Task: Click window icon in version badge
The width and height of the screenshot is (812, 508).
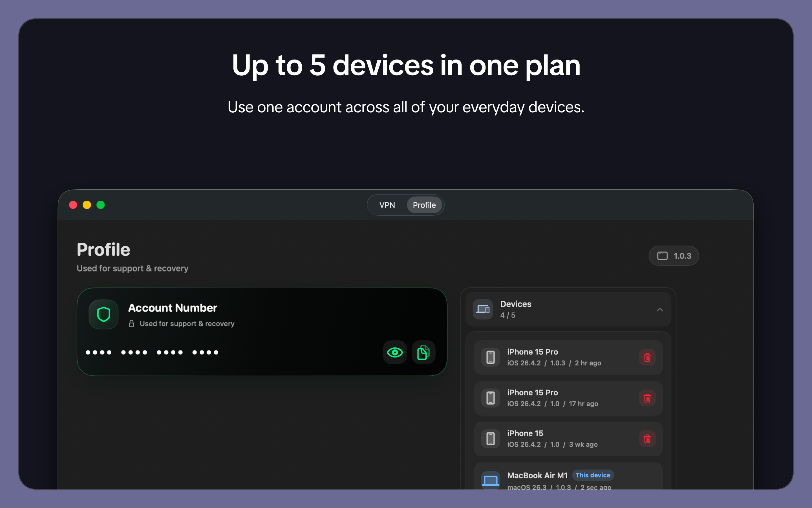Action: pyautogui.click(x=662, y=256)
